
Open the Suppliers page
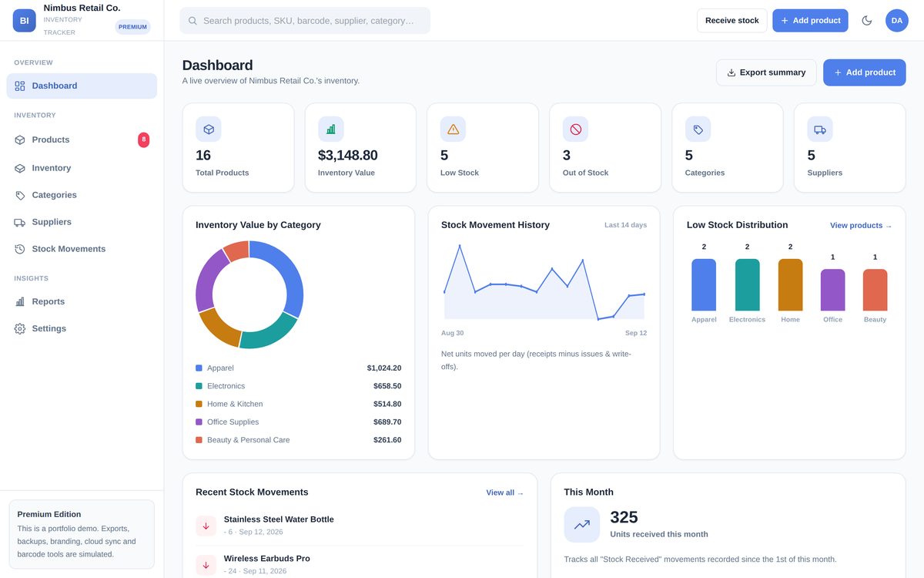[82, 222]
